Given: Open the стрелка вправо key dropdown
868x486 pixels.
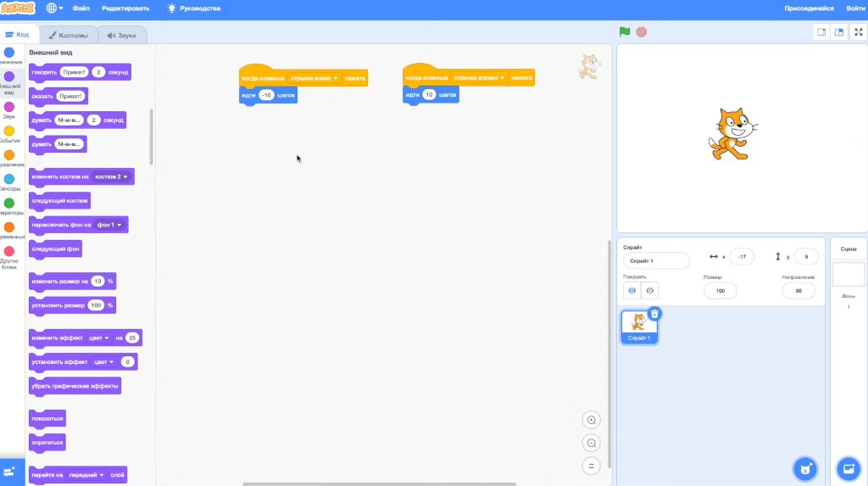Looking at the screenshot, I should (479, 77).
